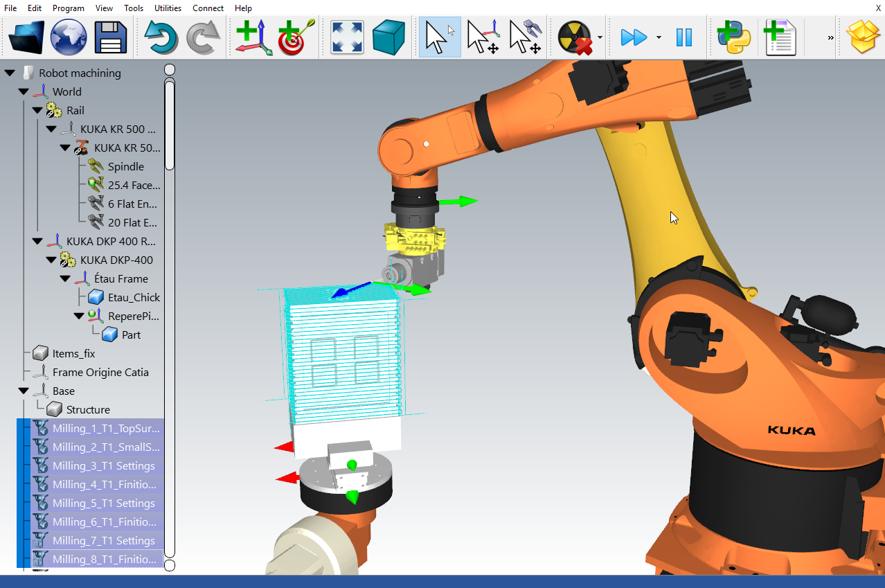Click the Fit all view icon
This screenshot has height=588, width=885.
tap(347, 37)
